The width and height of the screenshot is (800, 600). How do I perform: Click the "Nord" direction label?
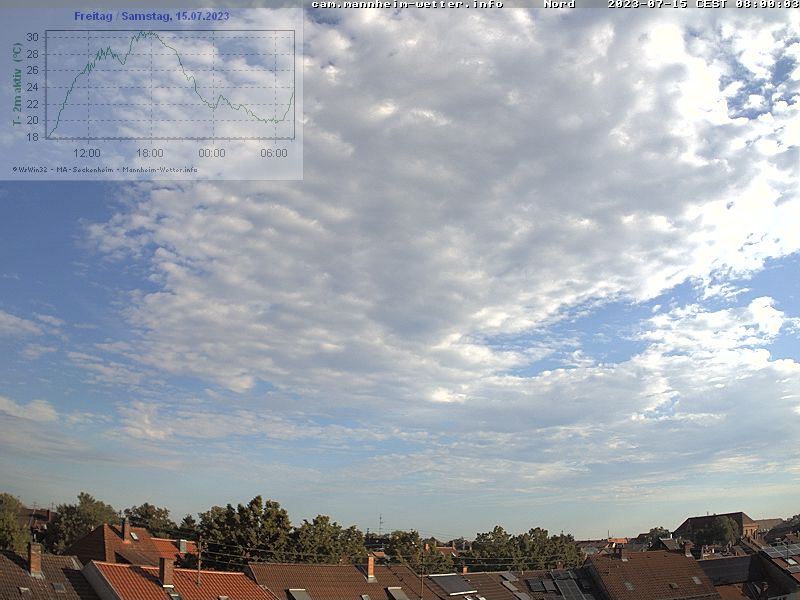(559, 4)
